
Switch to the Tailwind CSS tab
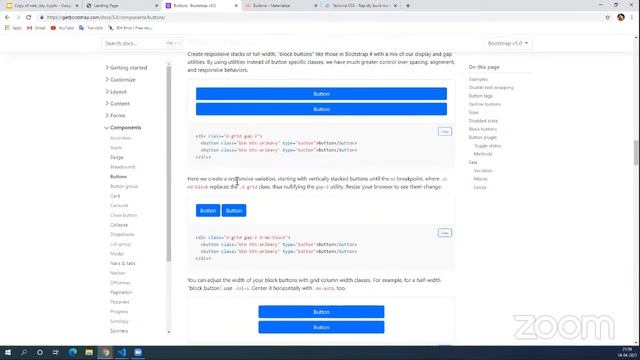point(360,6)
